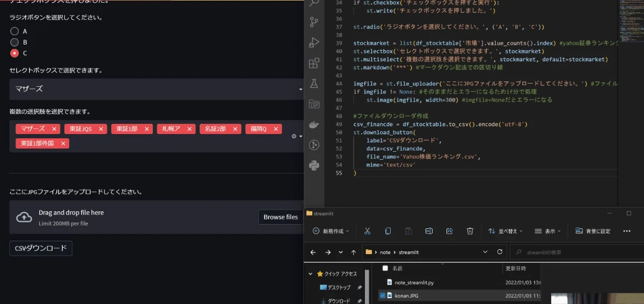
Task: Open the マザーズ selectbox dropdown
Action: [156, 89]
